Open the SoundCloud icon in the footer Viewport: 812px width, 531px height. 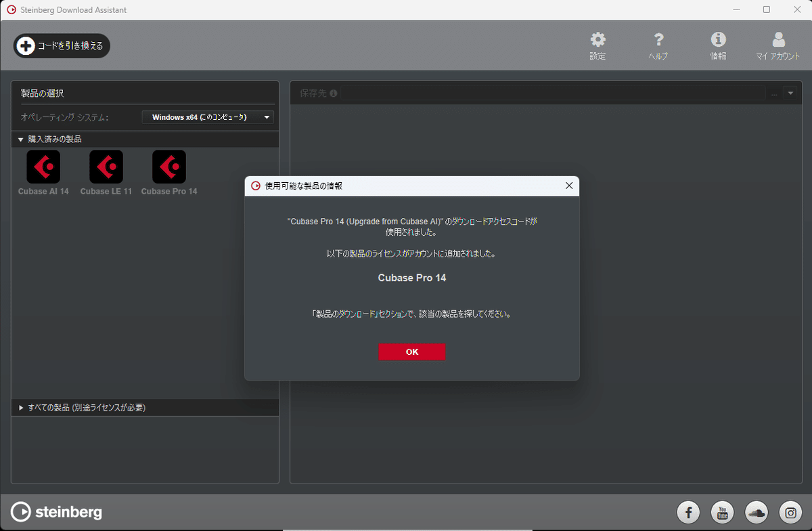click(756, 512)
